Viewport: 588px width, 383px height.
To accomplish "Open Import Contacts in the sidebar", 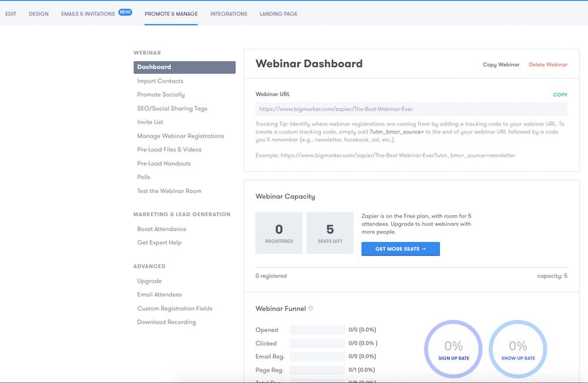I will [x=160, y=81].
